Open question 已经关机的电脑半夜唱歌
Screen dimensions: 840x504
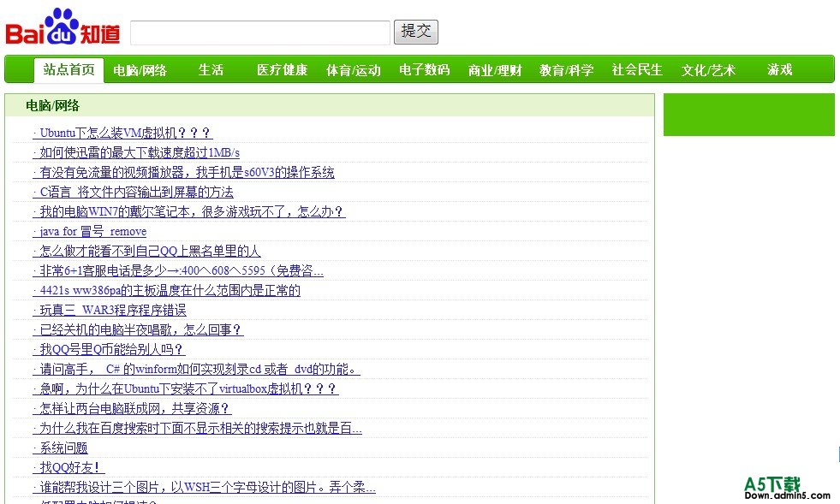(x=138, y=330)
